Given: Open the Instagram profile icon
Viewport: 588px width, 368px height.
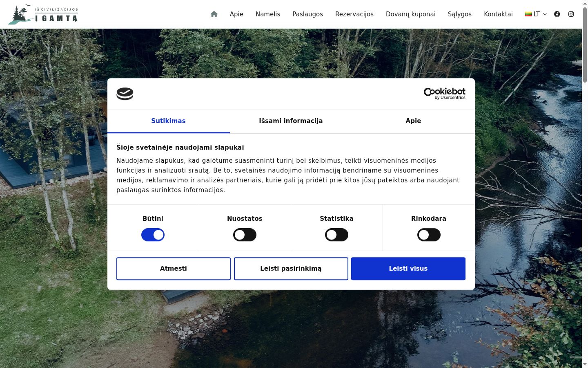Looking at the screenshot, I should click(571, 14).
